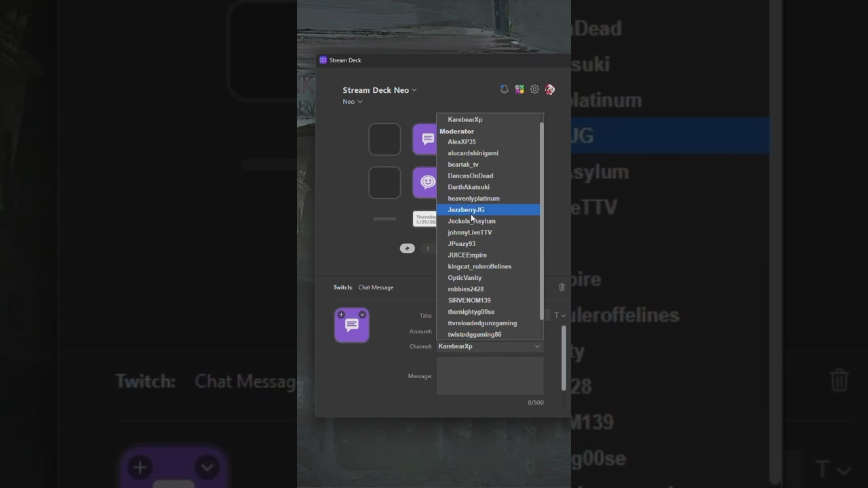The image size is (868, 488).
Task: Select the purple smiley emote chat key
Action: tap(425, 182)
